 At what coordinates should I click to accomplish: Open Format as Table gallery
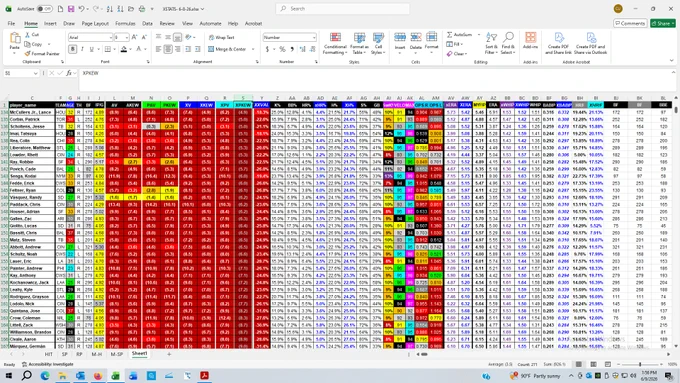[x=359, y=43]
